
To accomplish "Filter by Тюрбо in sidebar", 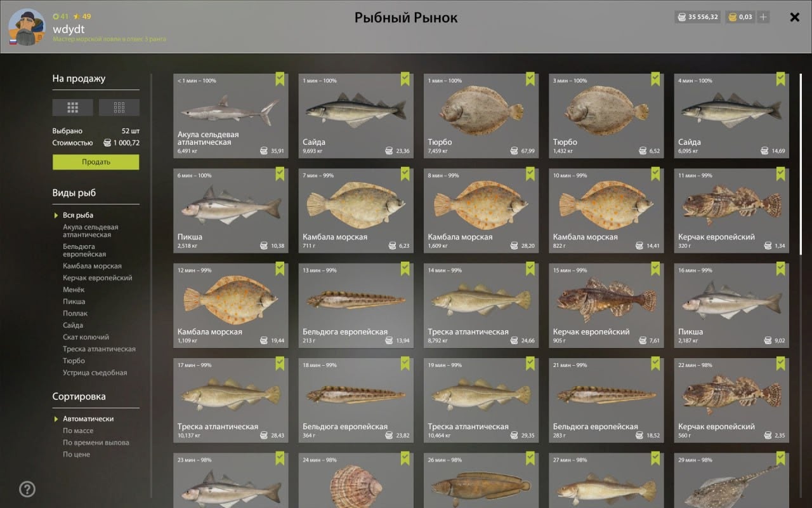I will click(x=74, y=361).
